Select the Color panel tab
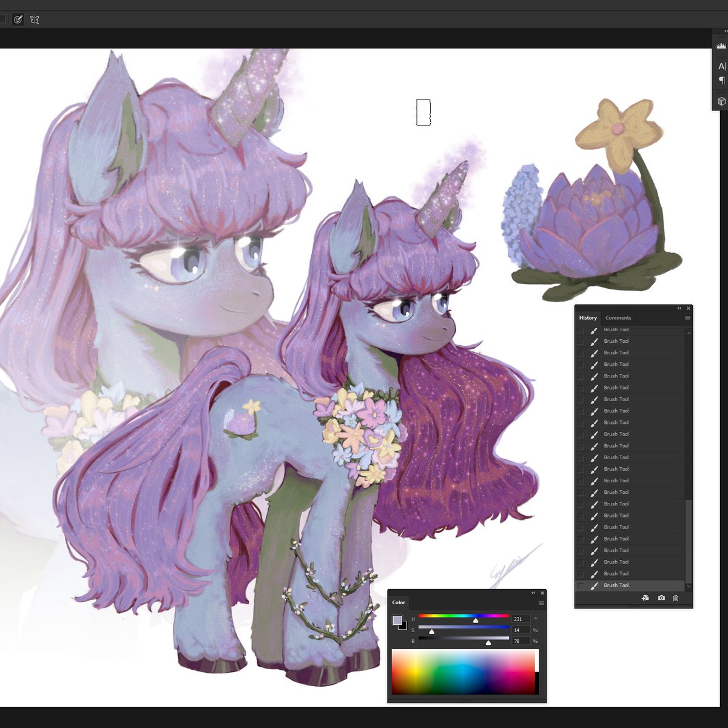Viewport: 728px width, 728px height. (399, 602)
